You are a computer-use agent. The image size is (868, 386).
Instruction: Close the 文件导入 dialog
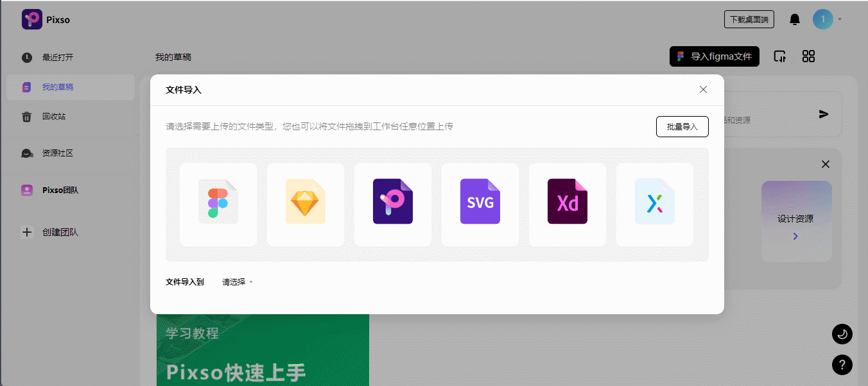tap(703, 90)
